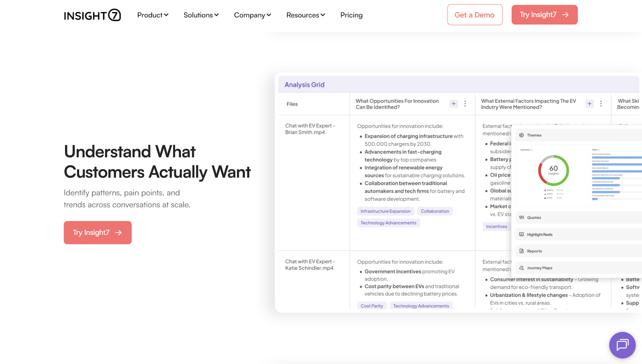642x364 pixels.
Task: Click the 'Urbanization & lifestyle changes' bullet
Action: [x=545, y=299]
